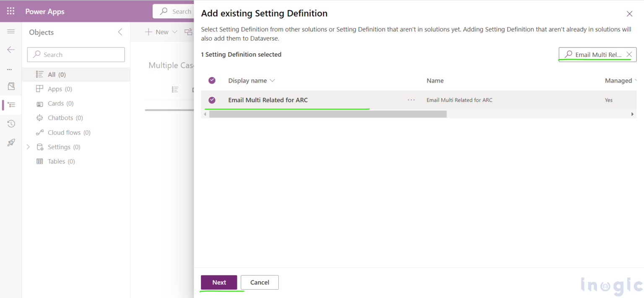This screenshot has height=298, width=644.
Task: Click the Search field in the Objects panel
Action: 75,54
